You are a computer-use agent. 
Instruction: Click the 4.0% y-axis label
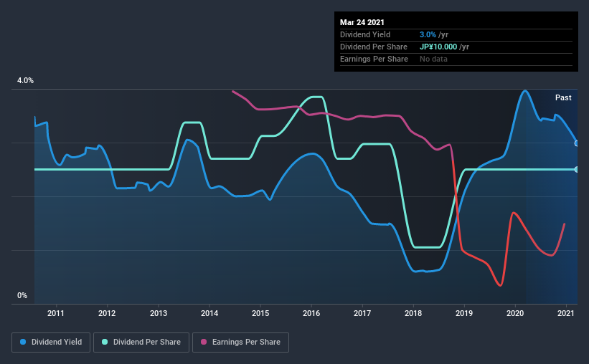[x=25, y=81]
